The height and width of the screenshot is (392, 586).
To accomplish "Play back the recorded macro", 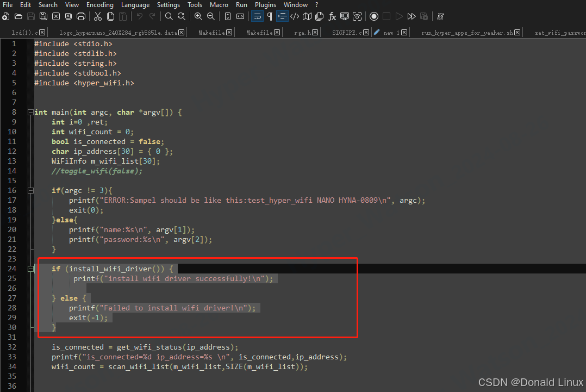I will pyautogui.click(x=399, y=16).
